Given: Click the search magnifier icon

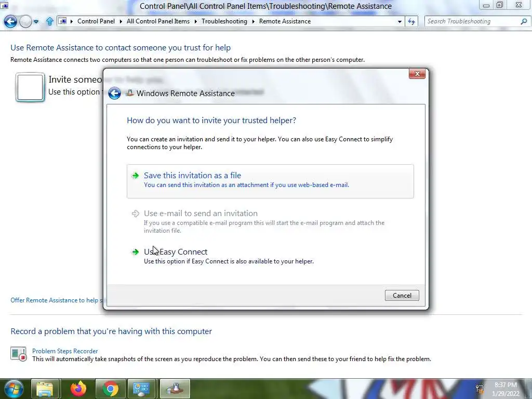Looking at the screenshot, I should (524, 21).
